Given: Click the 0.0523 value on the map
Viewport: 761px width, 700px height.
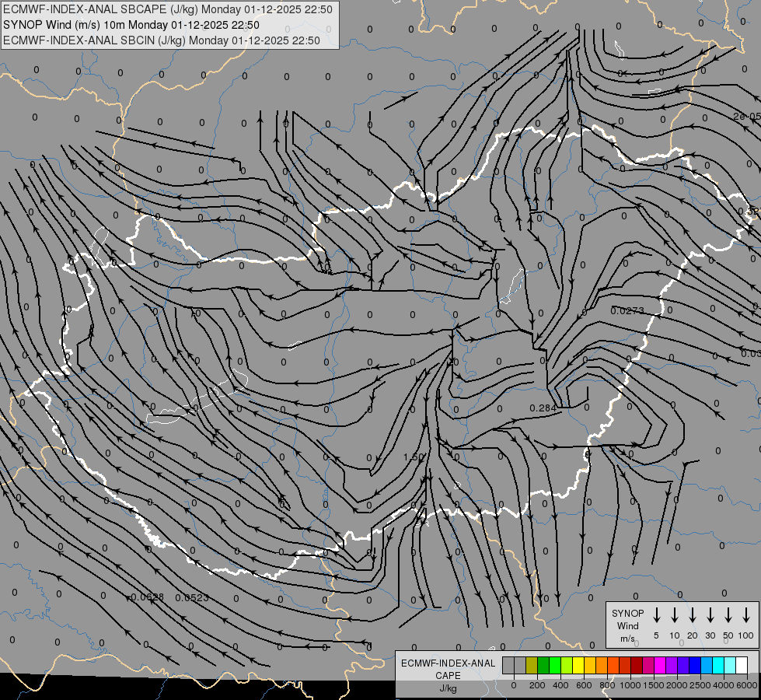Looking at the screenshot, I should (x=192, y=597).
